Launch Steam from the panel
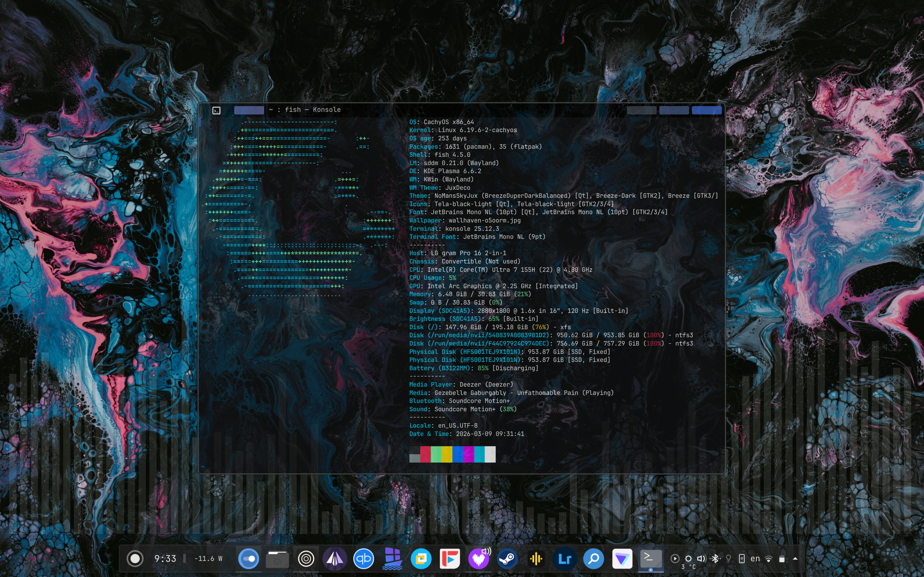Viewport: 924px width, 577px height. pos(507,559)
